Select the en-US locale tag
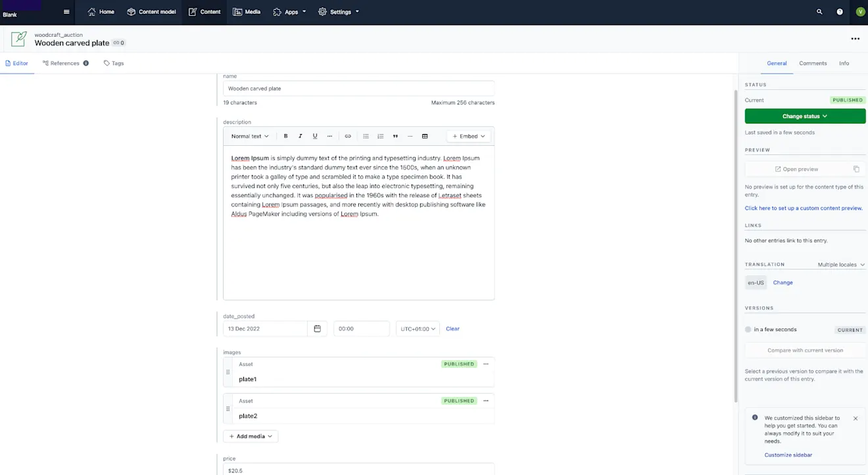Viewport: 868px width, 475px height. pos(756,283)
